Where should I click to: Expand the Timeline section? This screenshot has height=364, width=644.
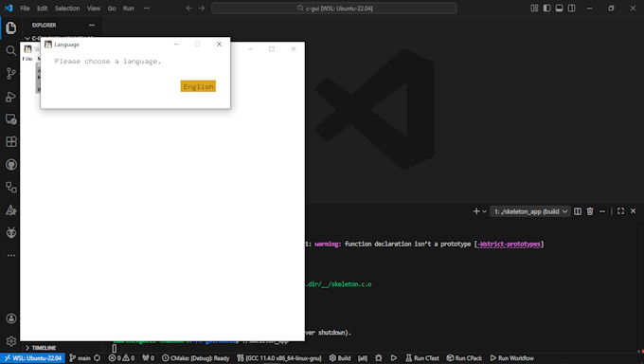(x=40, y=348)
